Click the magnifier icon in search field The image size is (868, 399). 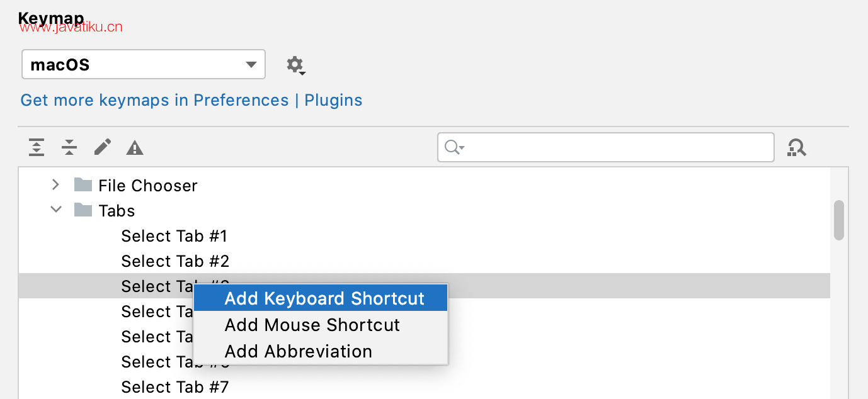tap(454, 147)
